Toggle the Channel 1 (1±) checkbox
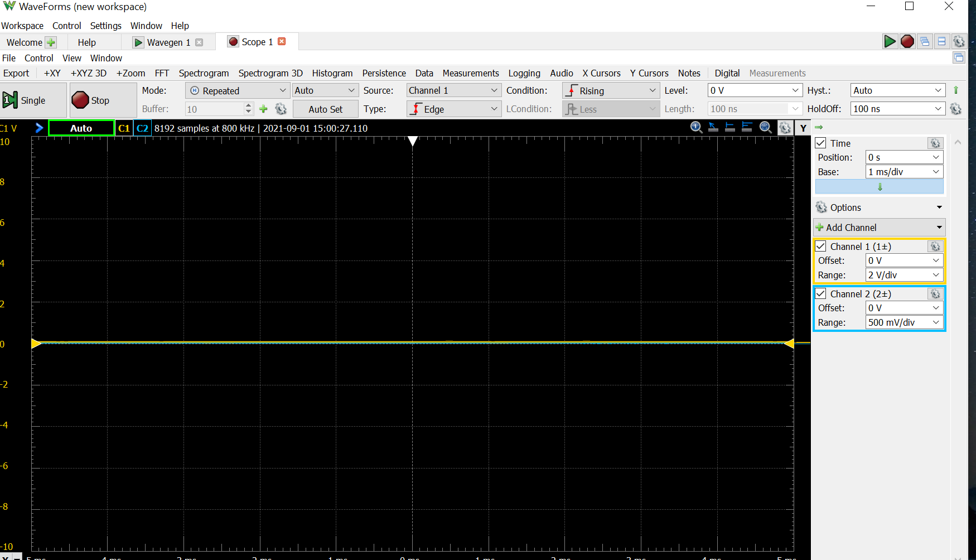 (x=821, y=247)
